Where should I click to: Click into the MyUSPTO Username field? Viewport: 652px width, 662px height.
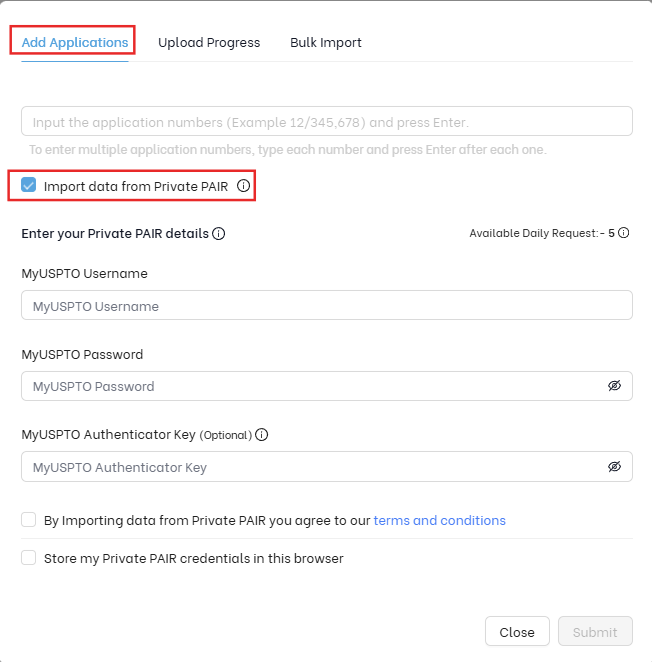tap(326, 306)
